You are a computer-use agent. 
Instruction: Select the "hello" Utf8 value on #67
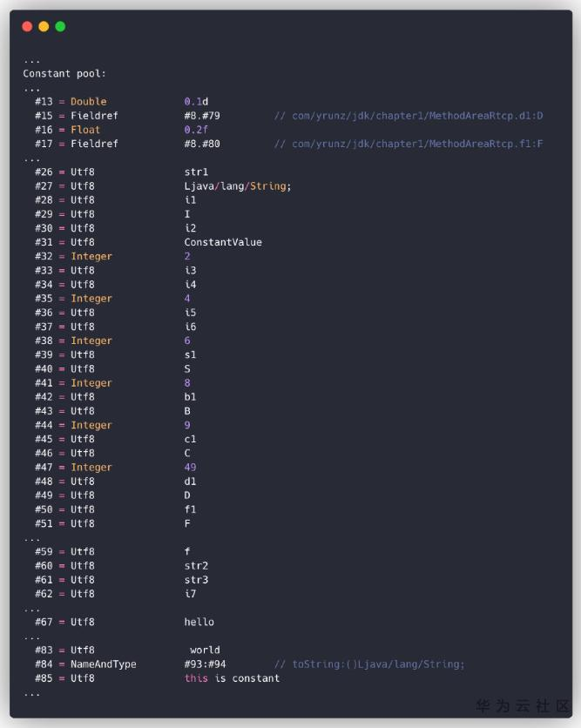[199, 622]
